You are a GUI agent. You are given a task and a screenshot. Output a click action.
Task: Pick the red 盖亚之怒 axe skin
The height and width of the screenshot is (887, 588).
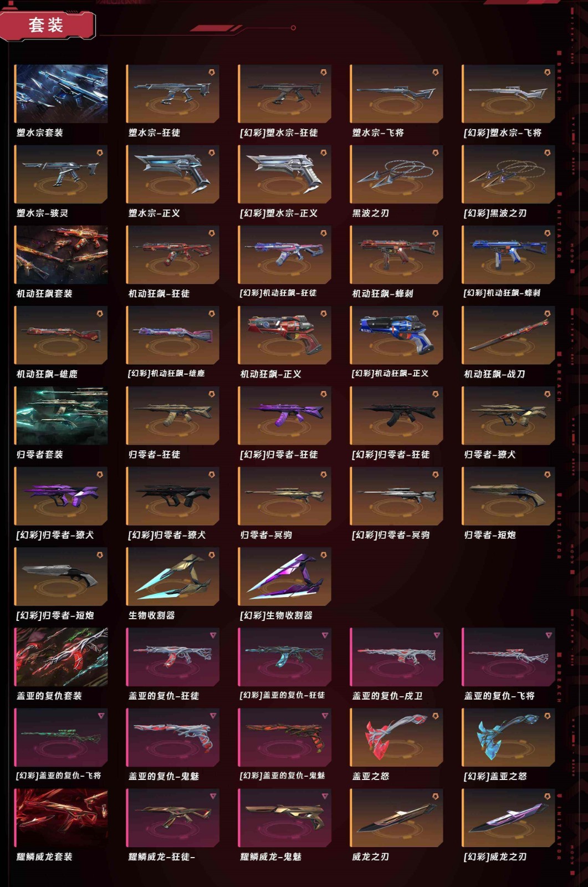pyautogui.click(x=397, y=737)
